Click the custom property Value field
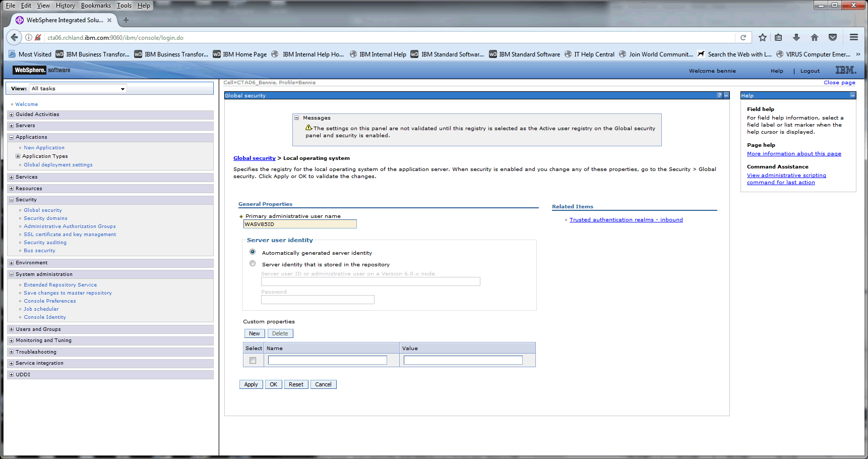 [x=463, y=360]
